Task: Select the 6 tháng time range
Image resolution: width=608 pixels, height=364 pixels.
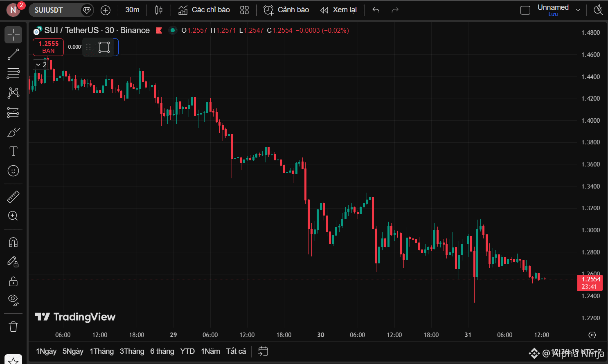Action: click(x=162, y=351)
